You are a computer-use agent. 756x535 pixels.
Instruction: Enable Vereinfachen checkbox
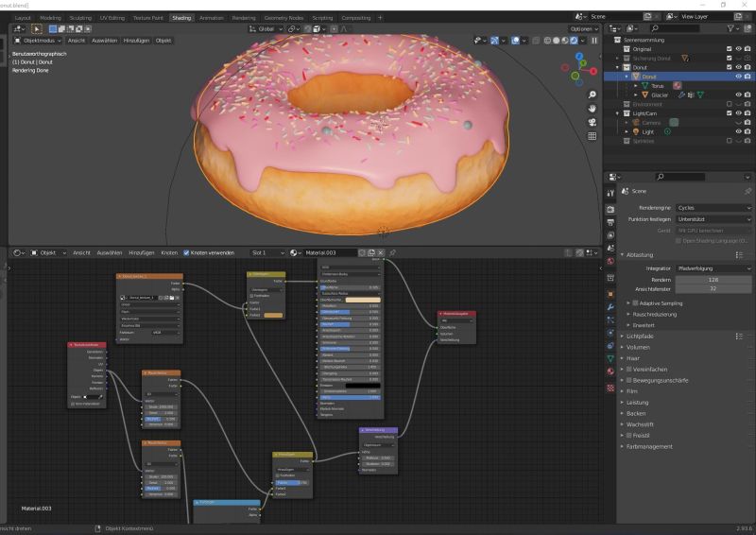628,369
